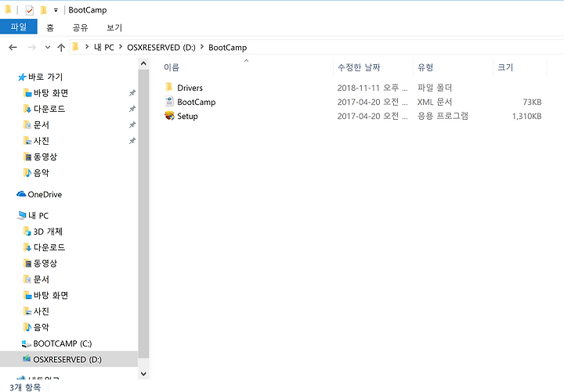Viewport: 564px width, 392px height.
Task: Open the 파일 ribbon tab
Action: (18, 27)
